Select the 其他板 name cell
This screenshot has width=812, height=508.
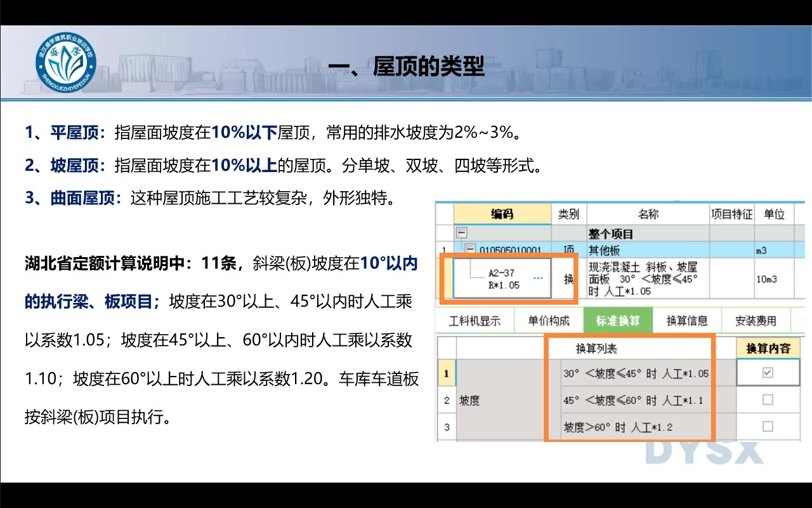[648, 250]
